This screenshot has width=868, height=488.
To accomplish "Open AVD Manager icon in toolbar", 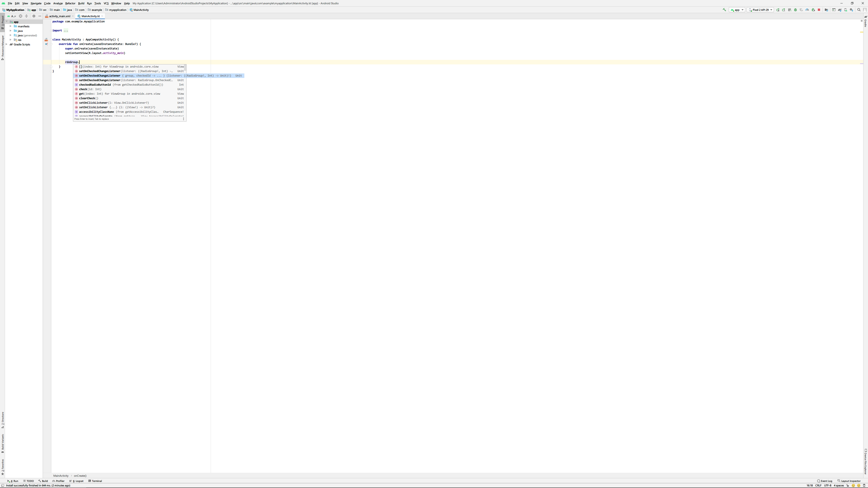I will (845, 10).
